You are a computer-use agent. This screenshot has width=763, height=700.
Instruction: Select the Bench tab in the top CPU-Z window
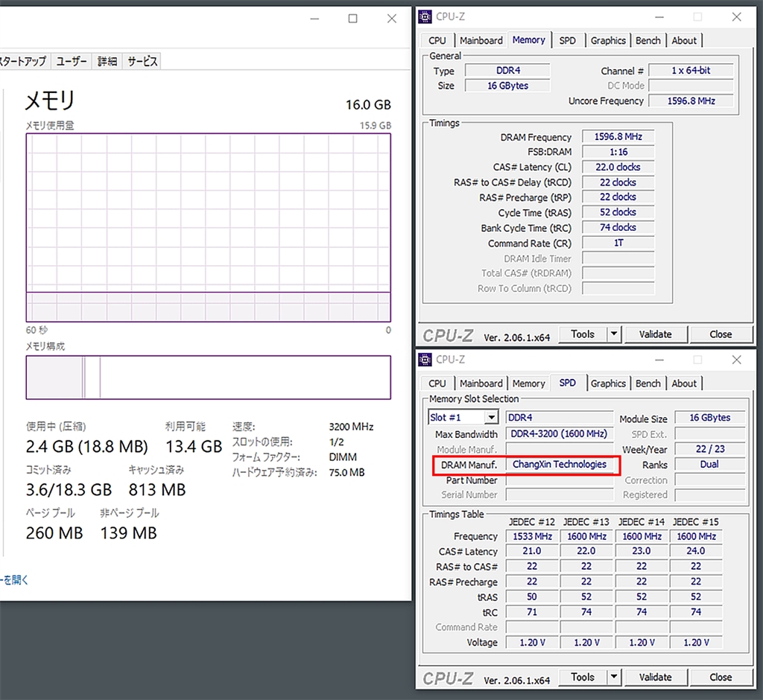pyautogui.click(x=648, y=40)
